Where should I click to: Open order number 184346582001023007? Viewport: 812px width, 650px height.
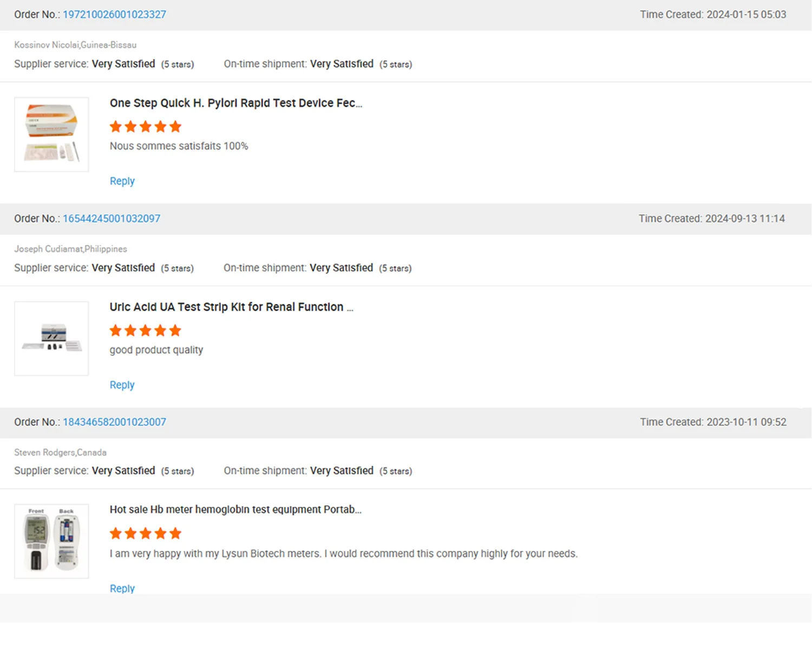click(x=114, y=422)
